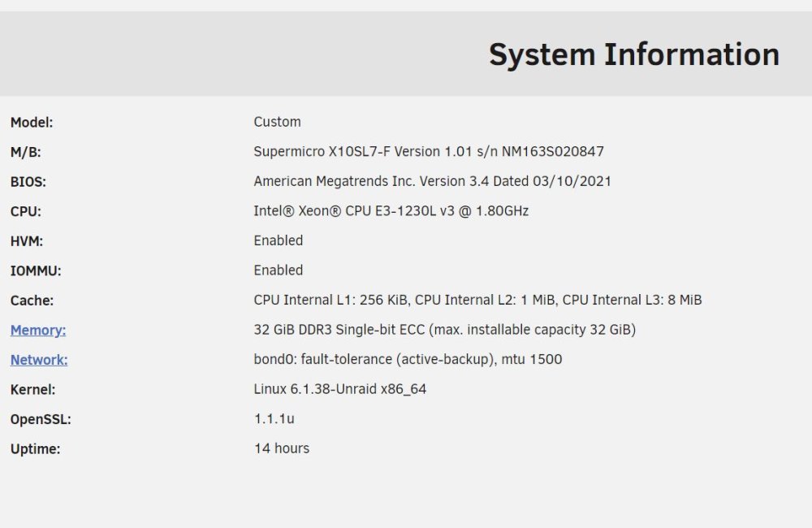
Task: Click the bond0 fault-tolerance network text
Action: (x=408, y=359)
